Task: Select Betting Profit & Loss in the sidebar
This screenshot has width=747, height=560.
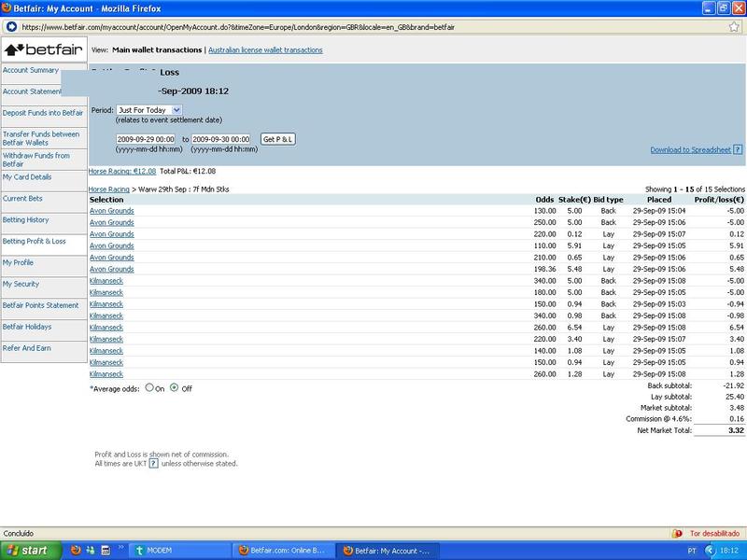Action: click(35, 242)
